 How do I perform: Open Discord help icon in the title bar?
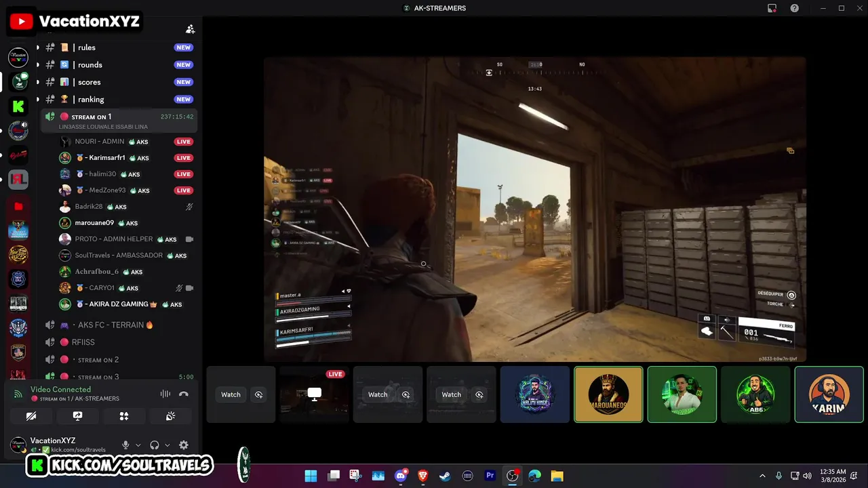pos(794,8)
